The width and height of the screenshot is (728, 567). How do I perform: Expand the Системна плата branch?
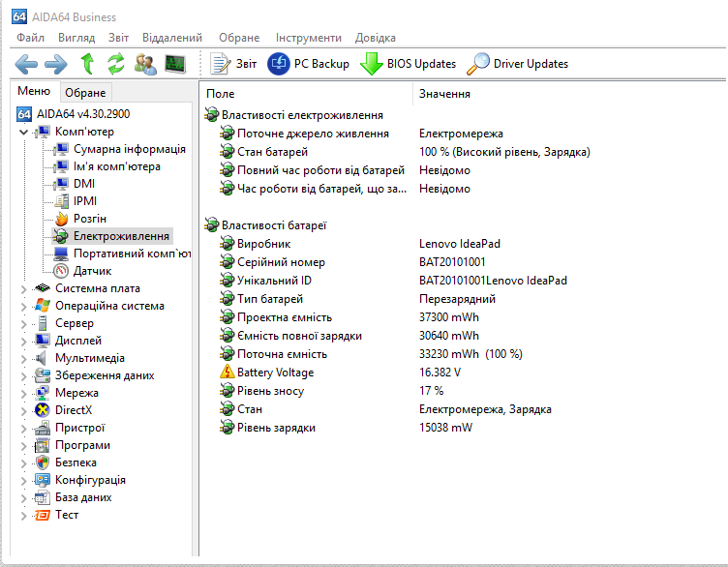click(23, 289)
